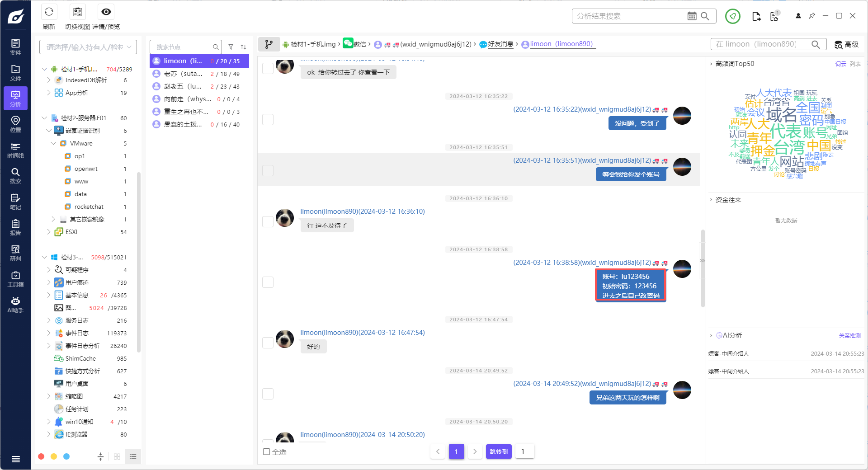Open the 案件 section in sidebar
868x470 pixels.
click(15, 47)
